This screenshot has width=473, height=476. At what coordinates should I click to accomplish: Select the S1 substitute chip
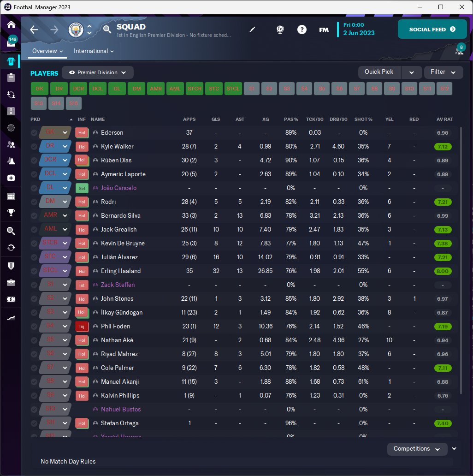252,89
